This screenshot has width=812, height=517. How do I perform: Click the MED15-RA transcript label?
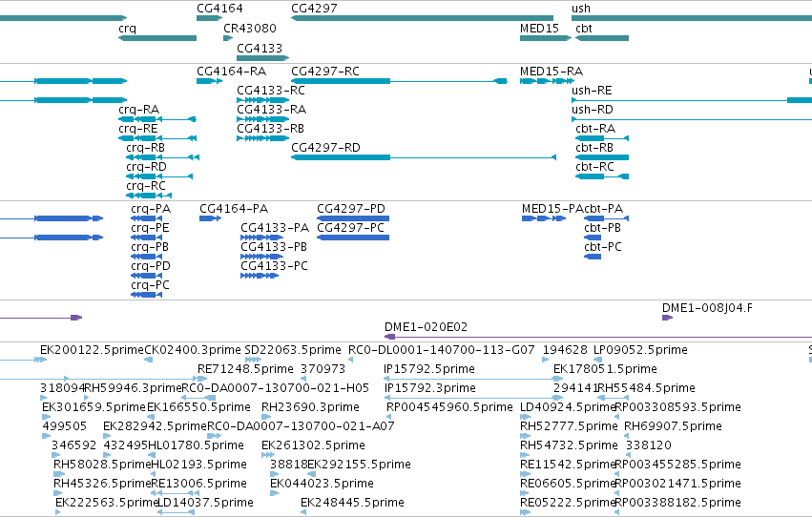pyautogui.click(x=552, y=71)
